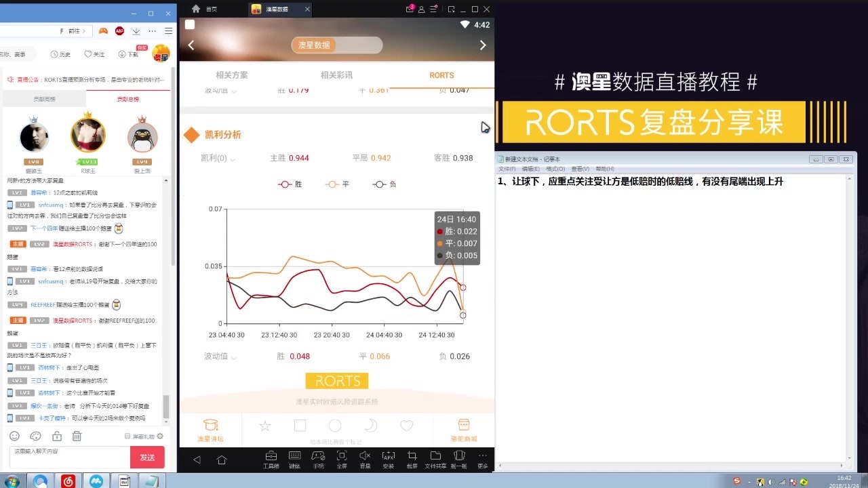Open gamepad settings (手柄) in emulator toolbar
The width and height of the screenshot is (868, 488).
point(318,460)
